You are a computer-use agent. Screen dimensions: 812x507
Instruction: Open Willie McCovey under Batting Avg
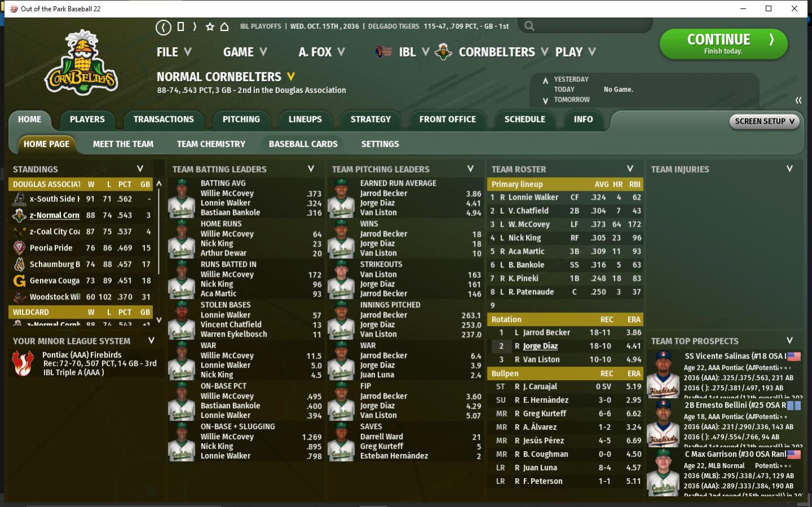click(x=227, y=193)
